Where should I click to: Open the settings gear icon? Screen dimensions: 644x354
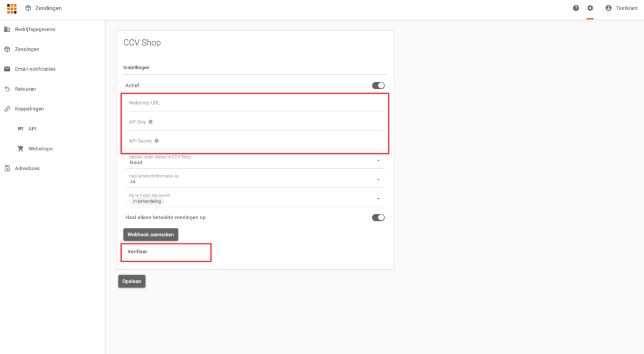pos(590,8)
